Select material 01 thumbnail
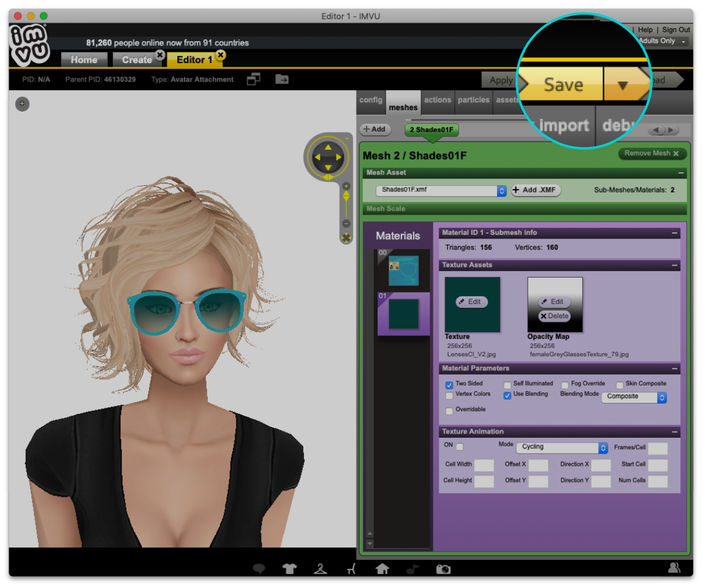This screenshot has width=703, height=588. pyautogui.click(x=403, y=315)
